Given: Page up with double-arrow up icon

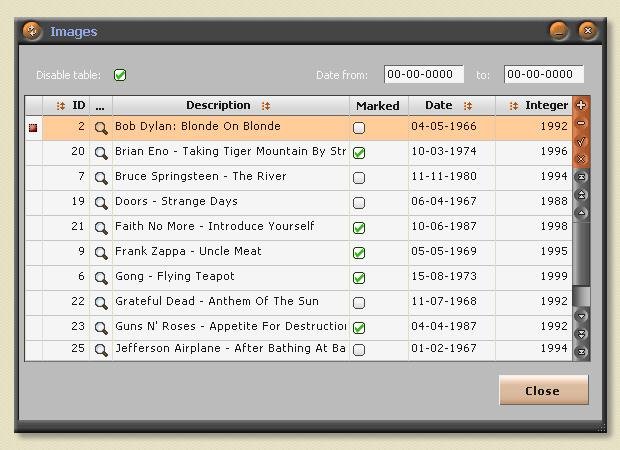Looking at the screenshot, I should (x=581, y=195).
